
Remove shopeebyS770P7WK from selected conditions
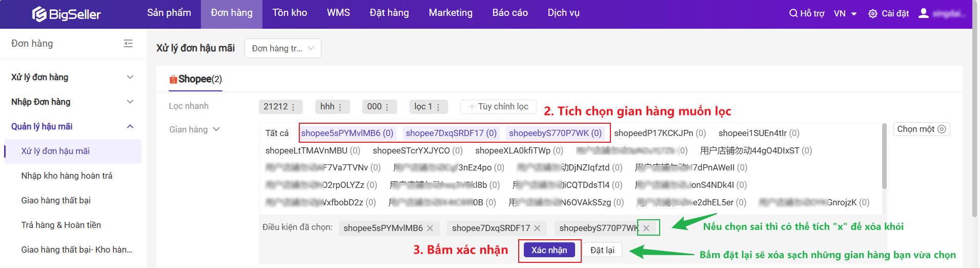pos(646,228)
